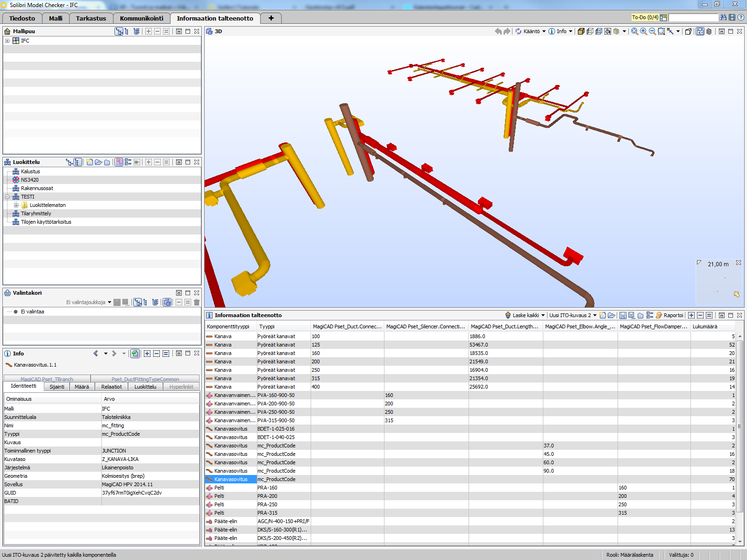Open the Sijainti tab in Info panel
This screenshot has width=747, height=560.
57,387
